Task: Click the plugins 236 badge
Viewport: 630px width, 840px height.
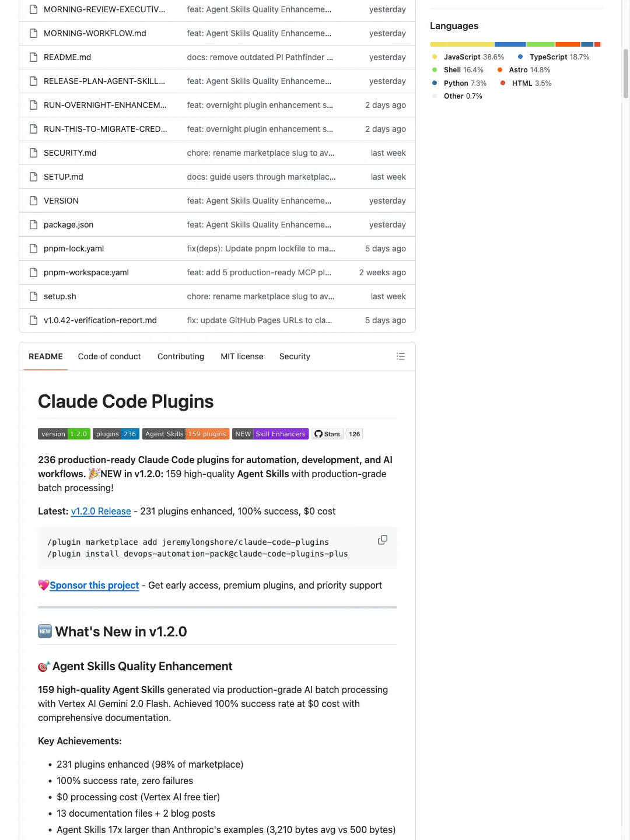Action: tap(116, 434)
